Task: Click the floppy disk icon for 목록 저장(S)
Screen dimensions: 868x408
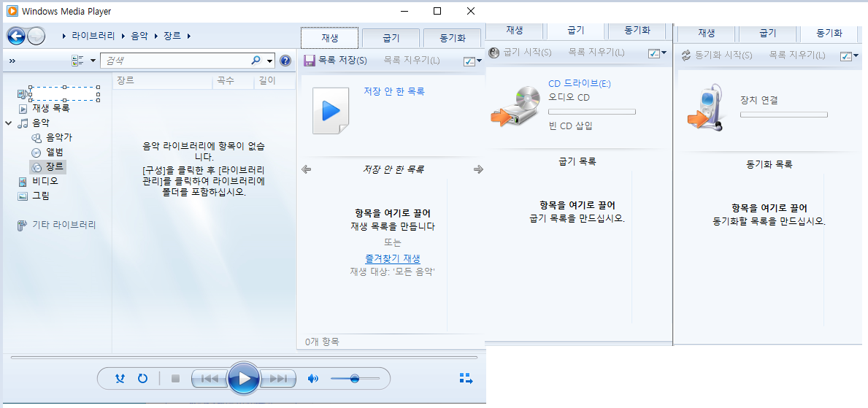Action: 310,61
